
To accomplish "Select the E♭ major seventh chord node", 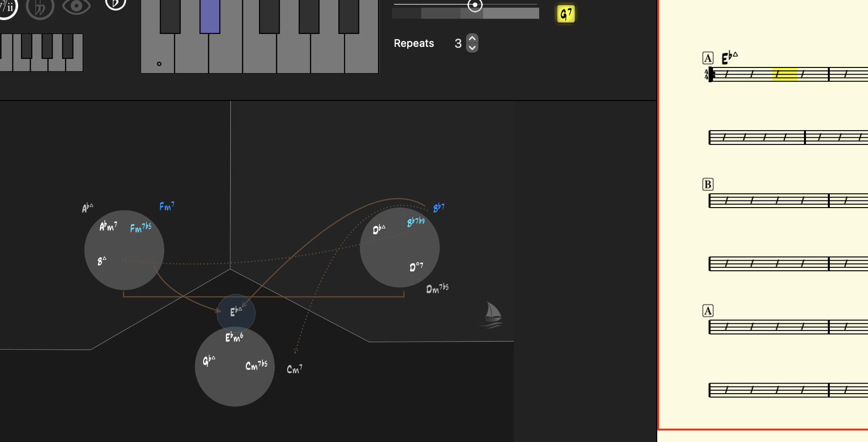I will tap(236, 312).
